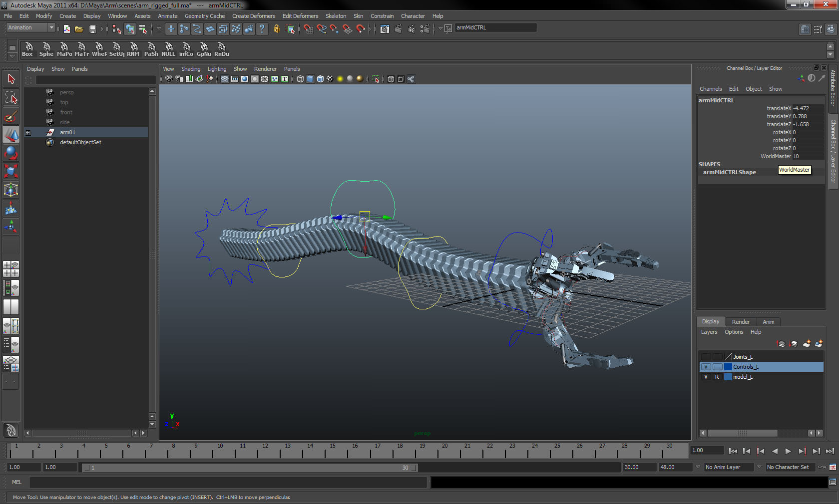Turn on textured checker display in viewport
Screen dimensions: 839x504
[x=330, y=79]
